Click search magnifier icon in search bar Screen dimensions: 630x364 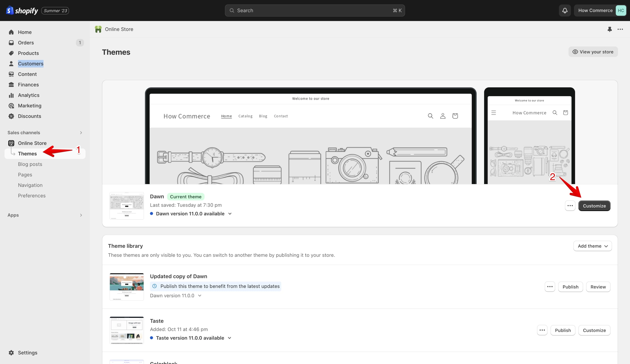[x=232, y=10]
